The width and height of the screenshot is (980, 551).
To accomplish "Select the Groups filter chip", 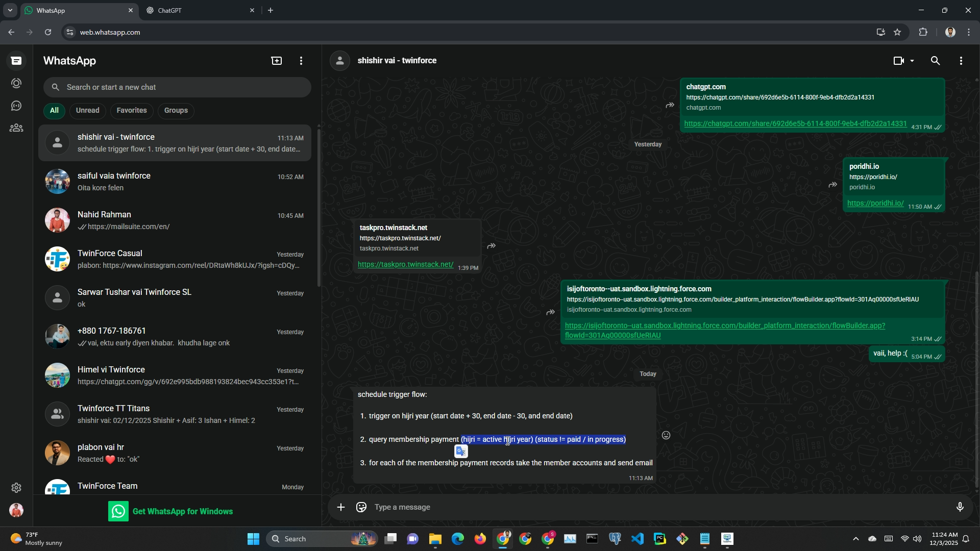I will [176, 111].
